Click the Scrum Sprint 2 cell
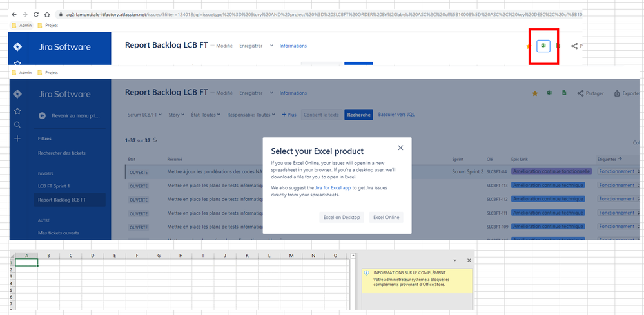The height and width of the screenshot is (315, 644). pyautogui.click(x=467, y=171)
